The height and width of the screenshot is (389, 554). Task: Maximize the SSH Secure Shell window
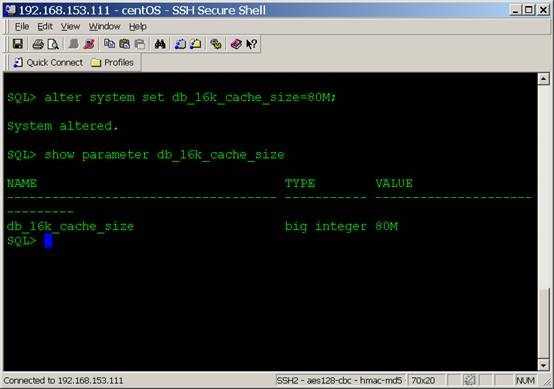pos(529,10)
